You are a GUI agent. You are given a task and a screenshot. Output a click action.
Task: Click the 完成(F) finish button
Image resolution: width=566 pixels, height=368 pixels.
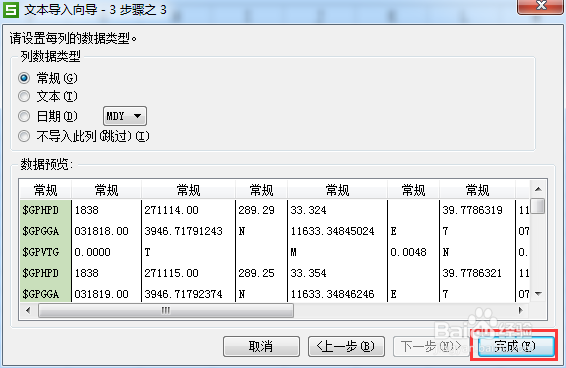516,346
